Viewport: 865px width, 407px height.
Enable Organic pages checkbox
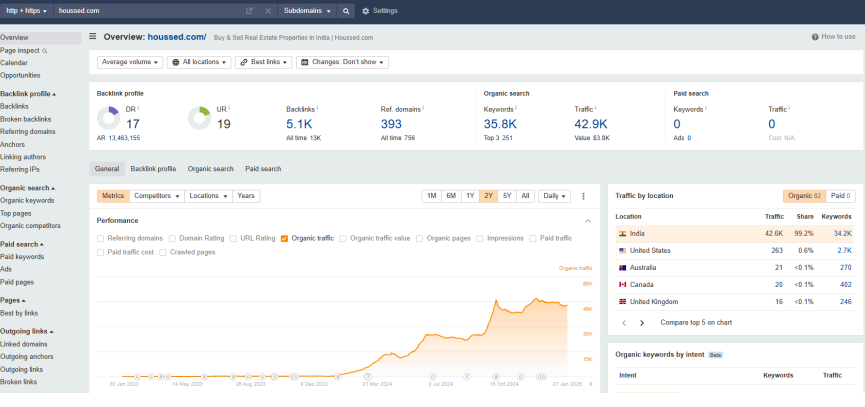pos(420,239)
